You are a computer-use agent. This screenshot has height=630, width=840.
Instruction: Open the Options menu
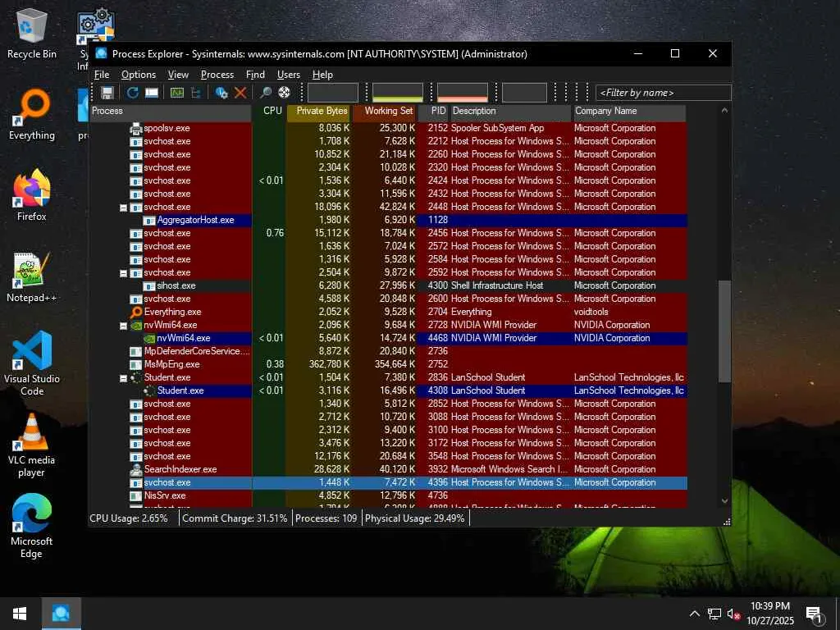[138, 75]
